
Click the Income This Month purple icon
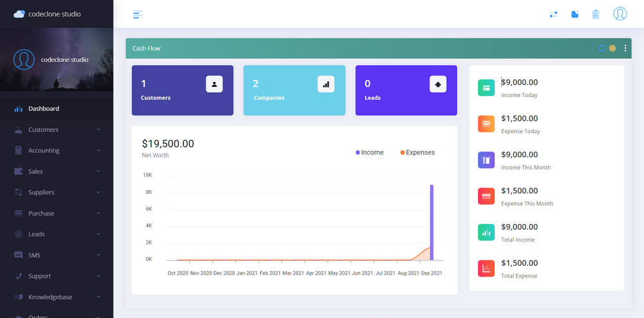click(x=486, y=160)
